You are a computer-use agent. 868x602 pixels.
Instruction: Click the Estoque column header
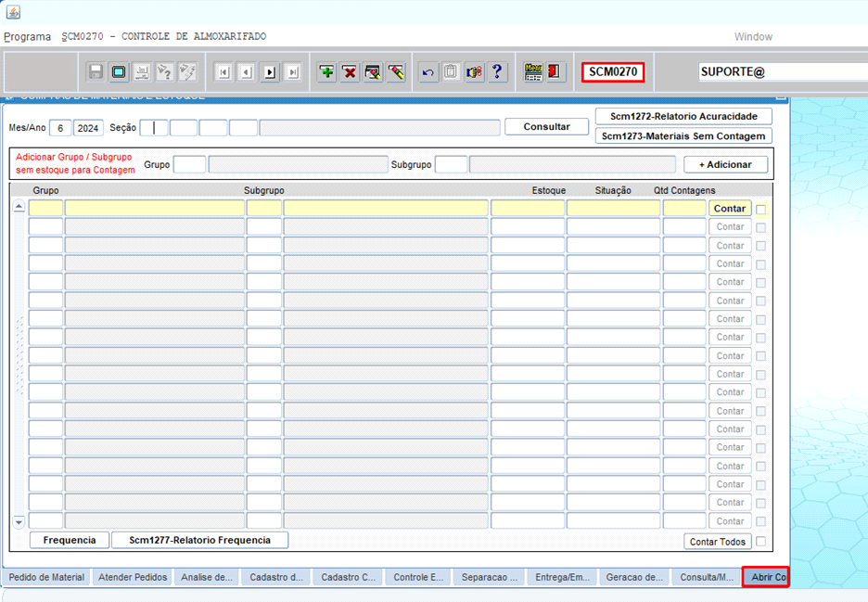(x=549, y=190)
